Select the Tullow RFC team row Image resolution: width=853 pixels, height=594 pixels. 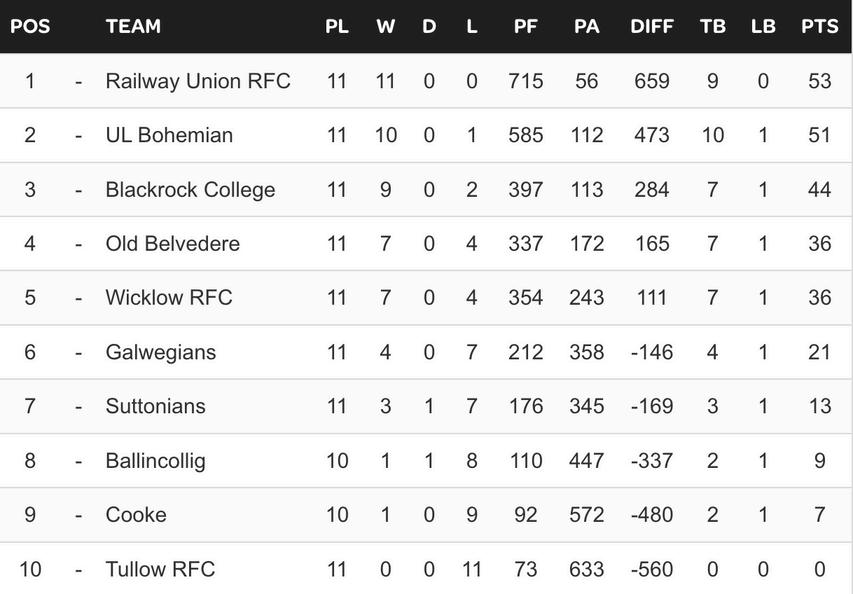tap(160, 569)
